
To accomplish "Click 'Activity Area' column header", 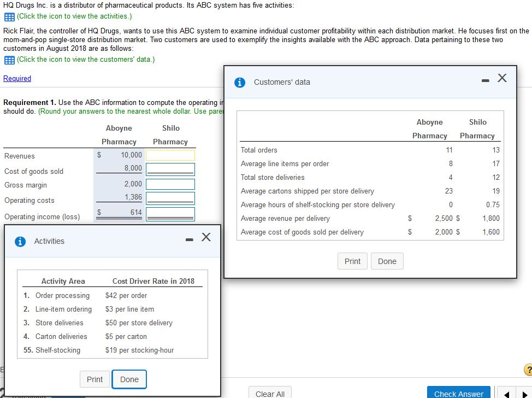I will click(x=63, y=281).
